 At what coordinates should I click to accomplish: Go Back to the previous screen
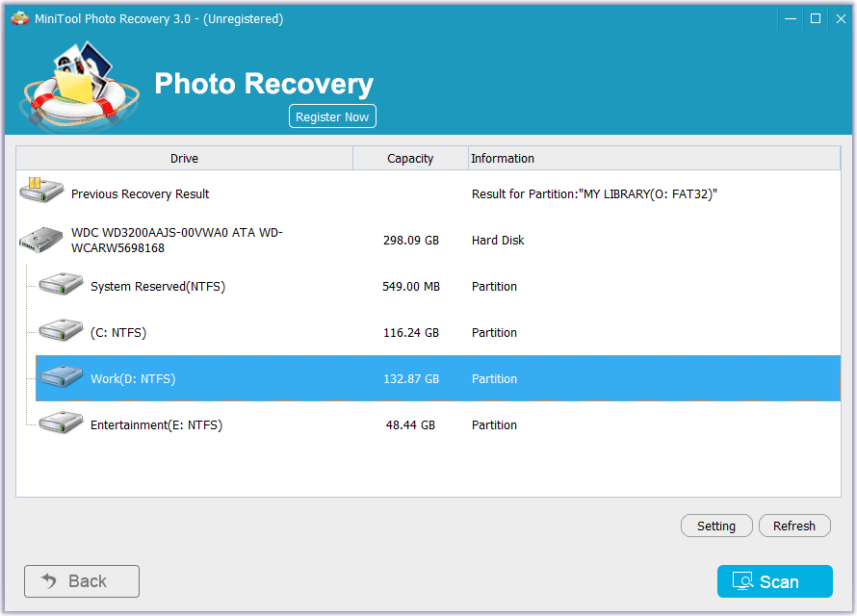[x=82, y=581]
